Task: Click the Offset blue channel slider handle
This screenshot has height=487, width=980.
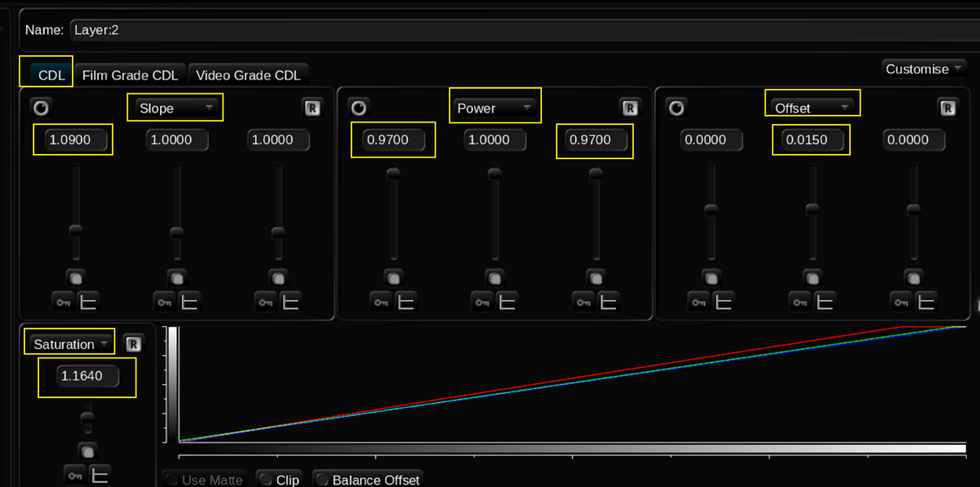Action: point(913,209)
